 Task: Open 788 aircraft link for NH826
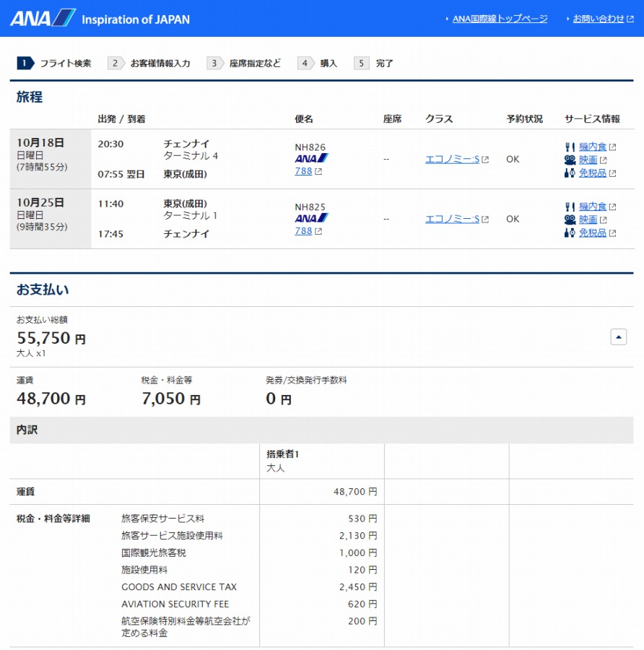303,170
